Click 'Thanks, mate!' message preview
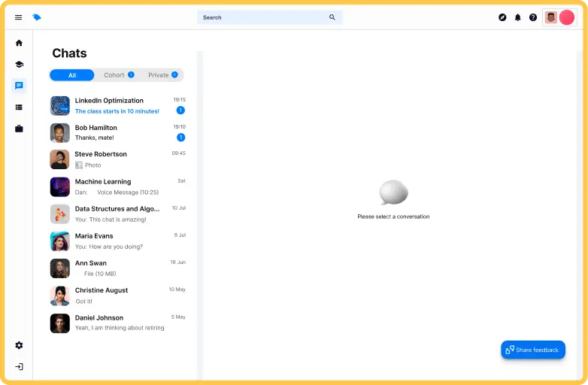588x385 pixels. (95, 138)
